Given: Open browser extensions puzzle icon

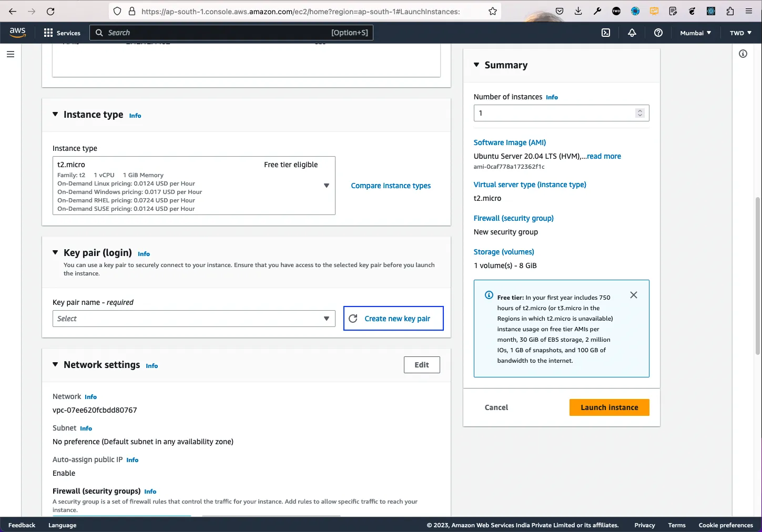Looking at the screenshot, I should tap(730, 11).
